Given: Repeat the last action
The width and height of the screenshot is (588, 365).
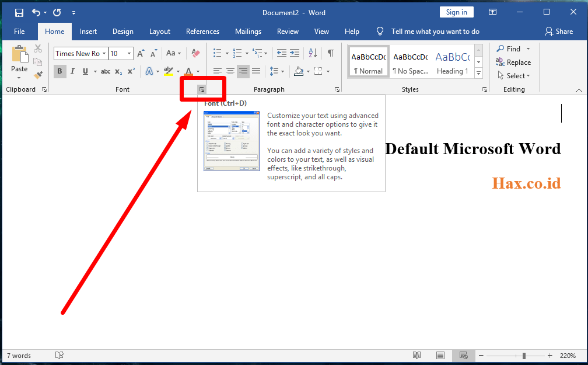Looking at the screenshot, I should click(57, 12).
